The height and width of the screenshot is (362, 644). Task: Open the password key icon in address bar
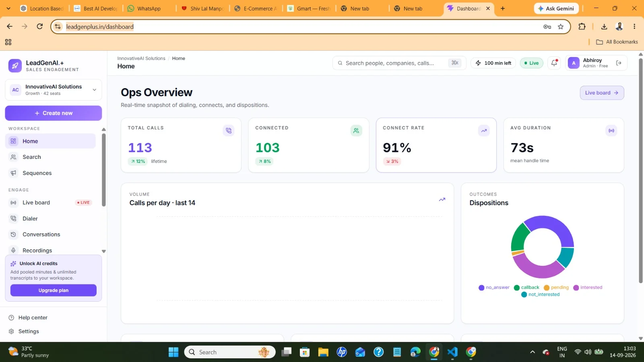point(547,27)
